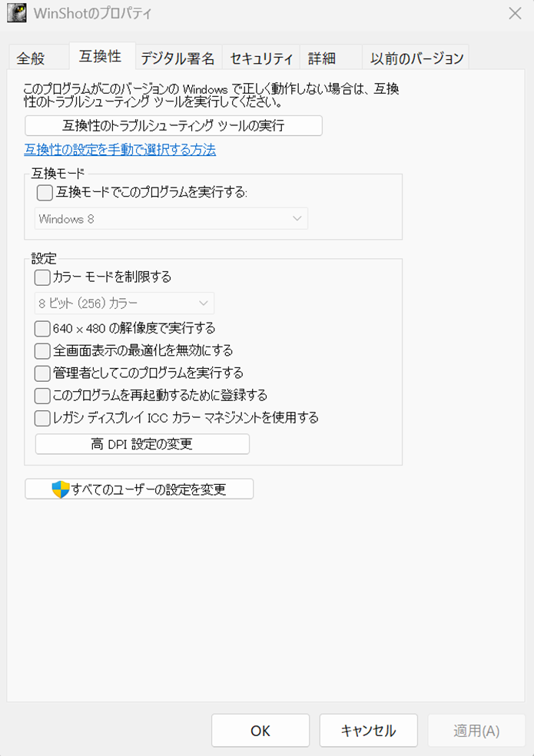
Task: Check 640 × 480 resolution option
Action: pos(42,329)
